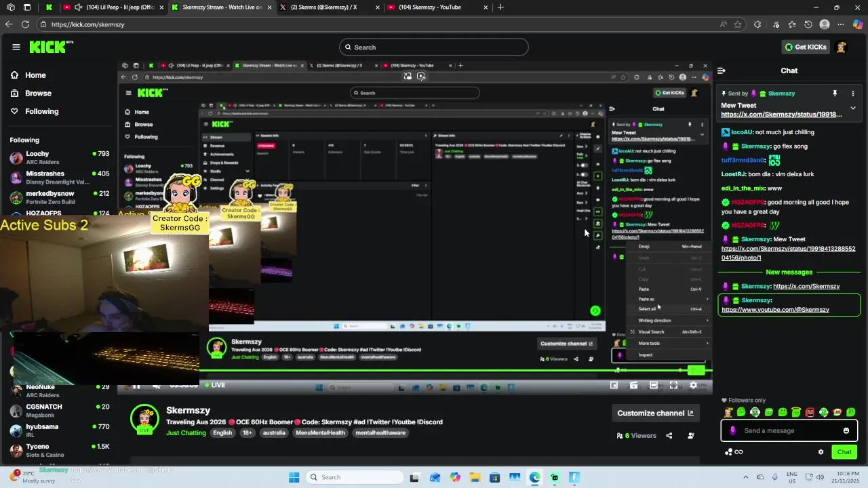Click the KICKs gifting icon below the message box
Image resolution: width=868 pixels, height=488 pixels.
point(728,452)
